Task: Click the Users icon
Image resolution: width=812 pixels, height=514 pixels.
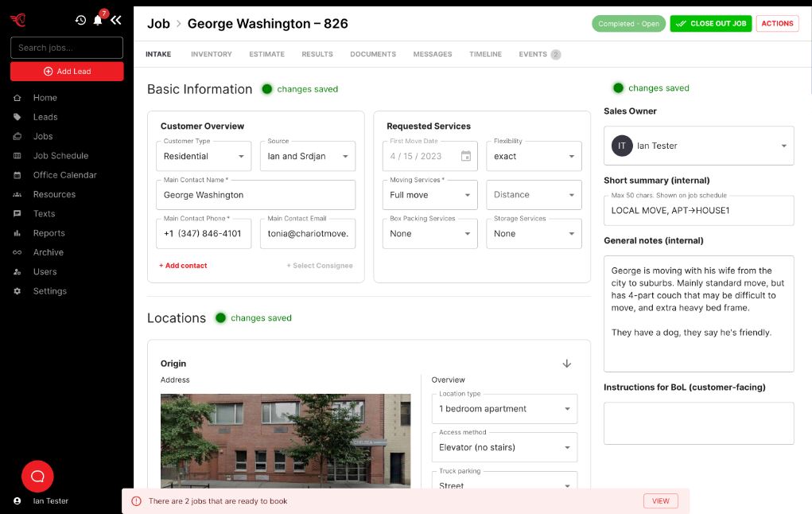Action: (x=17, y=271)
